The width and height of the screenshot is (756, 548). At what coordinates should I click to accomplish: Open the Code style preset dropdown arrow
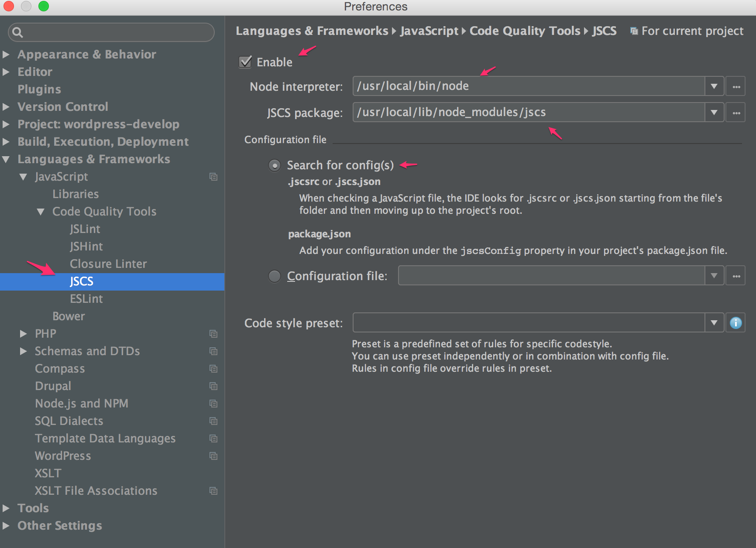tap(714, 323)
